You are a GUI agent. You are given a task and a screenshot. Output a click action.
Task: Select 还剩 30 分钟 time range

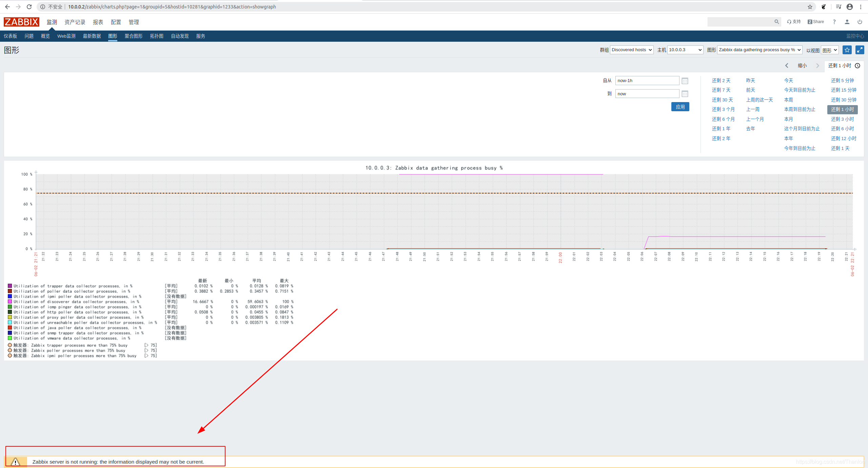coord(844,100)
